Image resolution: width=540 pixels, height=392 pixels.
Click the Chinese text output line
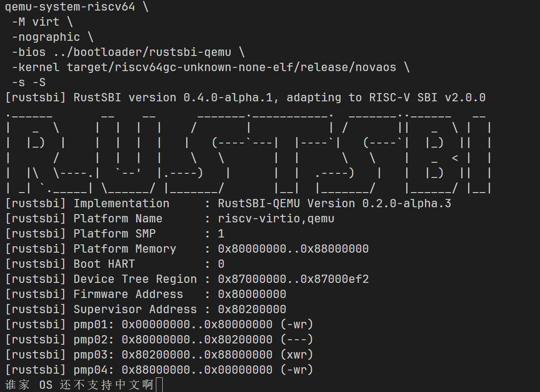[79, 385]
